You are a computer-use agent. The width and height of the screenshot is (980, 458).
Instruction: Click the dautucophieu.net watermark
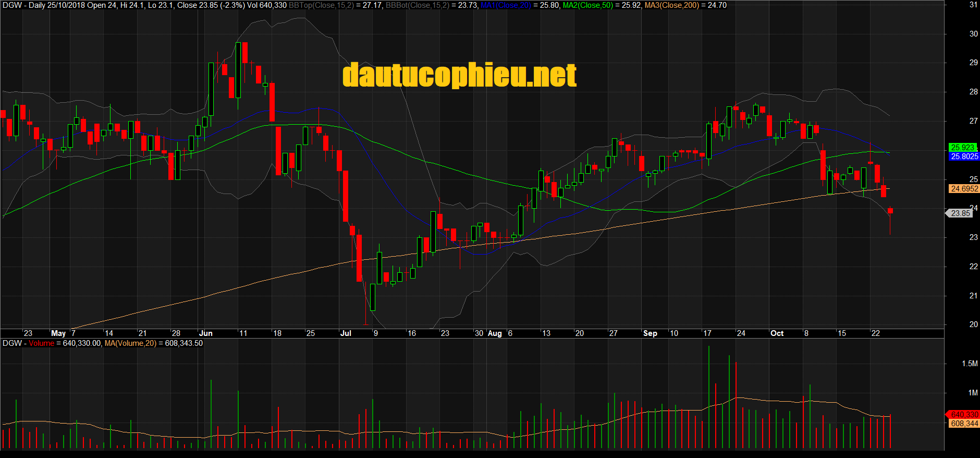[x=459, y=76]
